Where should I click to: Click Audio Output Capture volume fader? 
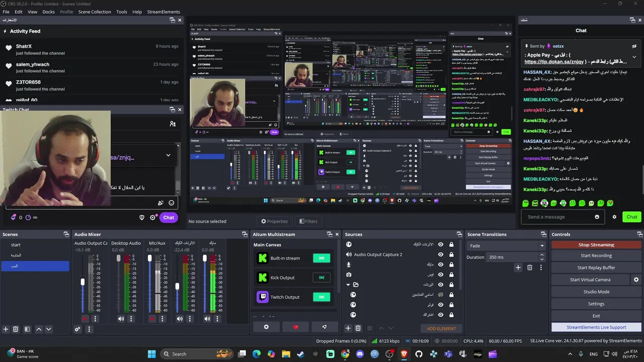83,282
